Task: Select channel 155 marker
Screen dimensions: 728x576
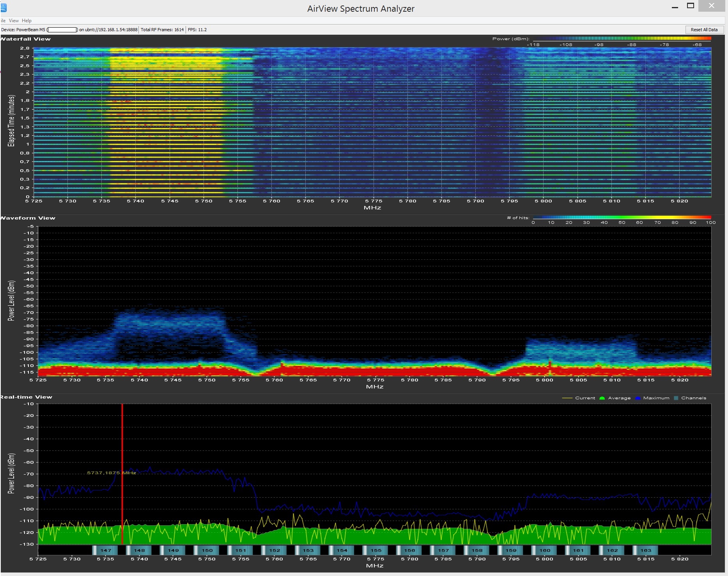Action: pyautogui.click(x=376, y=550)
